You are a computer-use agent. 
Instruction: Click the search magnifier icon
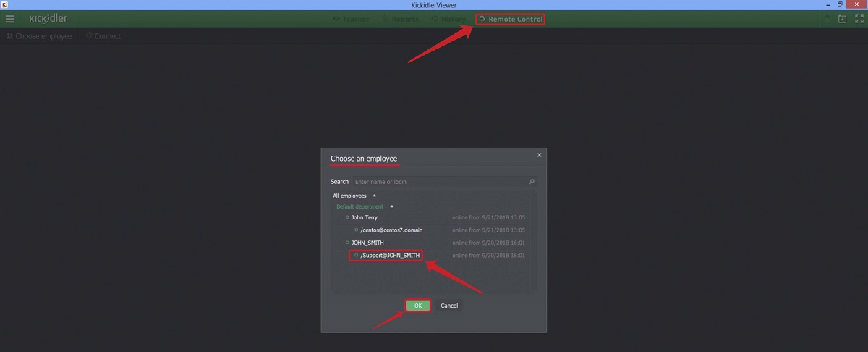(532, 182)
